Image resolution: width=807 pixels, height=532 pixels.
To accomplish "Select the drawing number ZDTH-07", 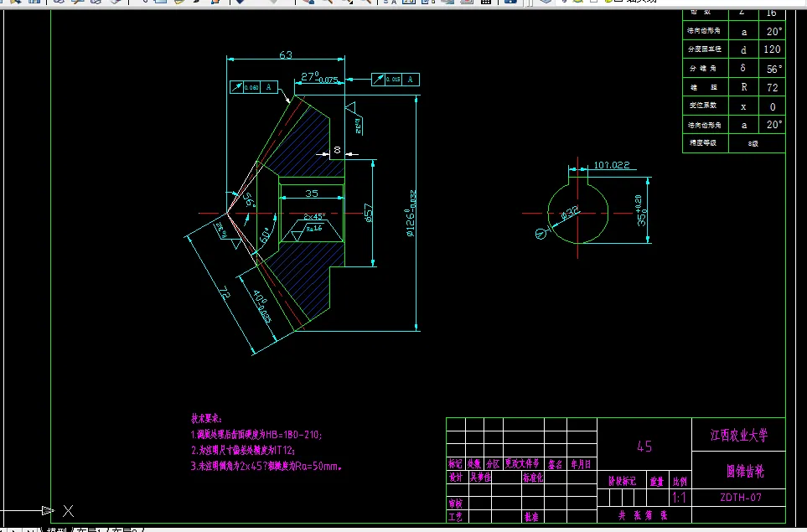I will point(741,498).
